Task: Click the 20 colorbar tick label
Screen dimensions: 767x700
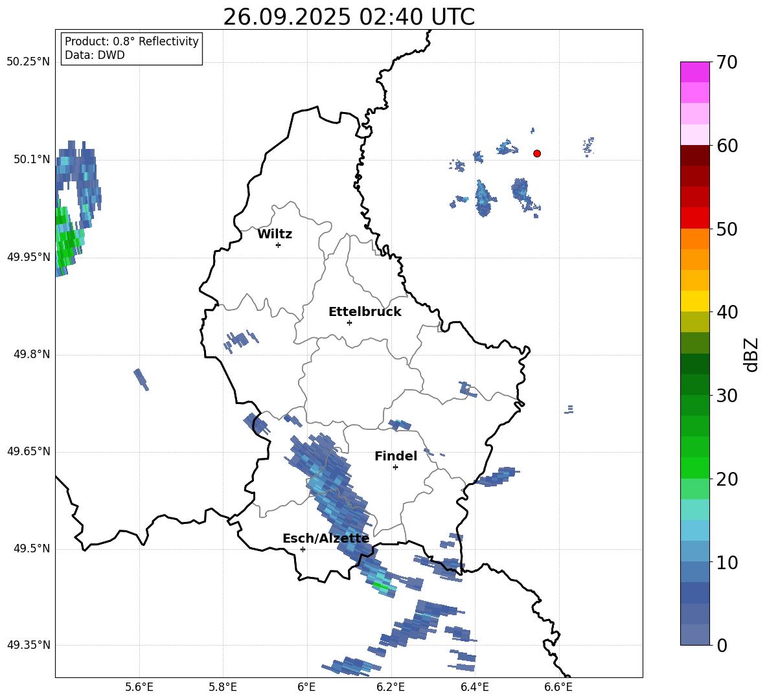Action: [727, 479]
